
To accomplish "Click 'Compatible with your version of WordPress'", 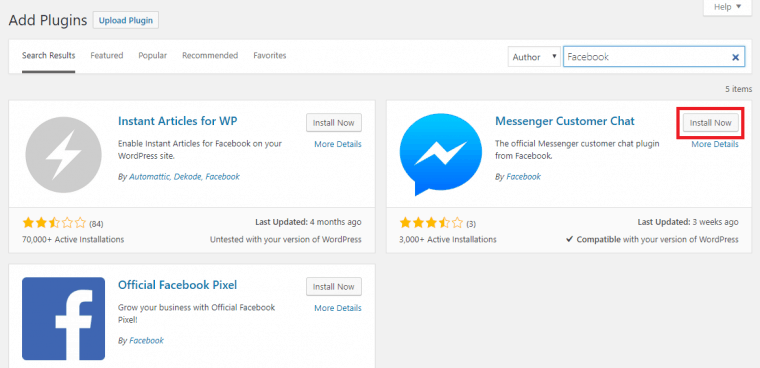I will (652, 240).
